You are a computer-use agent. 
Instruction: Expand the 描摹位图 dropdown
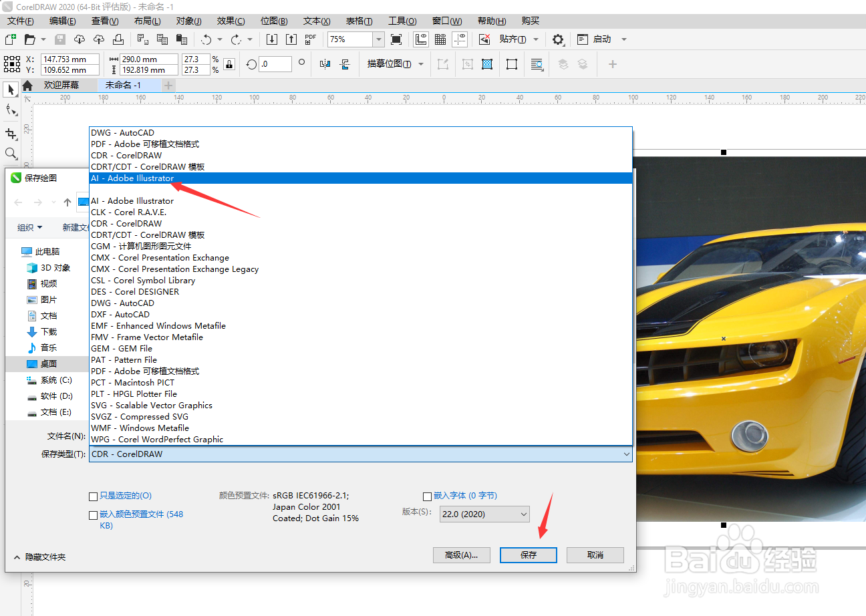pyautogui.click(x=421, y=64)
